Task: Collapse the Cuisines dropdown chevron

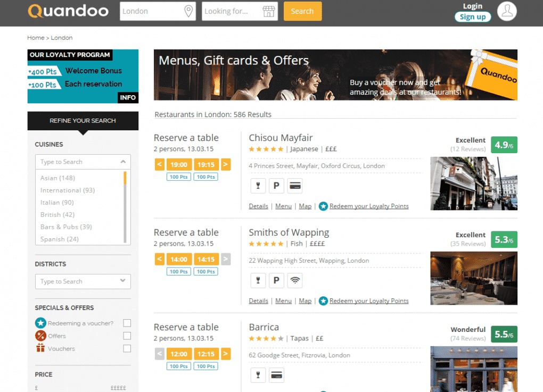Action: [123, 162]
